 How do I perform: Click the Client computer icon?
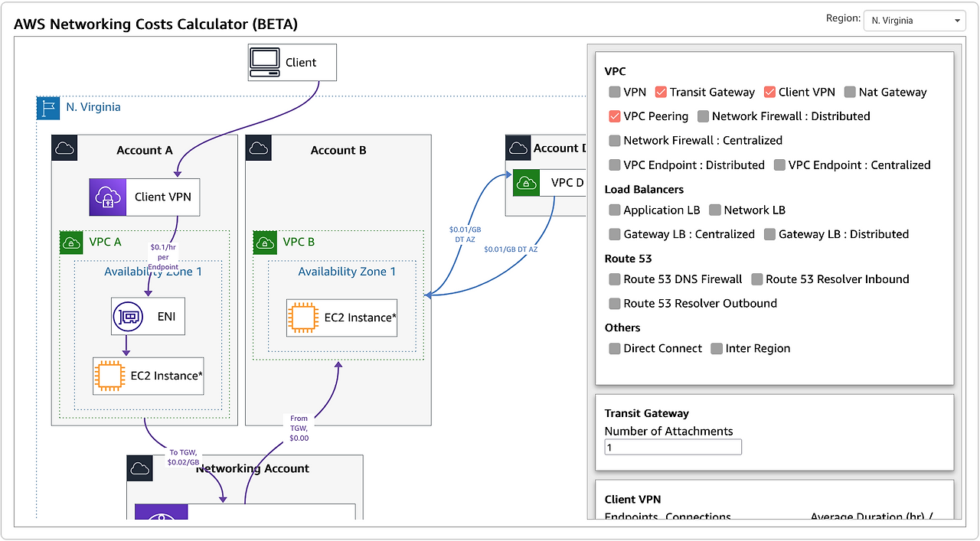[x=265, y=62]
